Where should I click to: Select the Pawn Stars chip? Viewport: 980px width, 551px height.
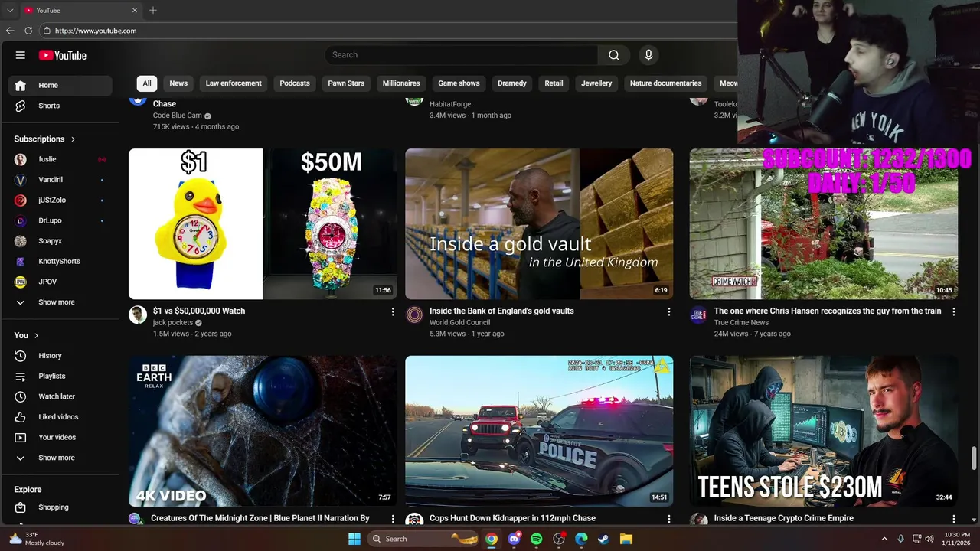pos(346,83)
